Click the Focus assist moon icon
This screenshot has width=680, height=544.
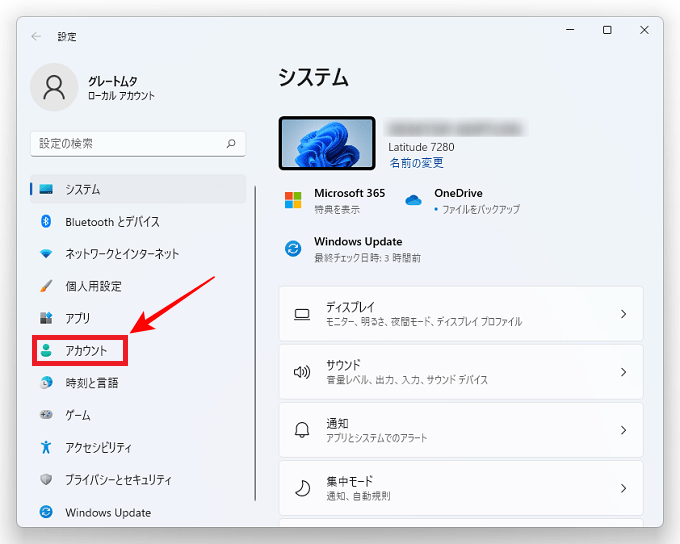pyautogui.click(x=302, y=488)
